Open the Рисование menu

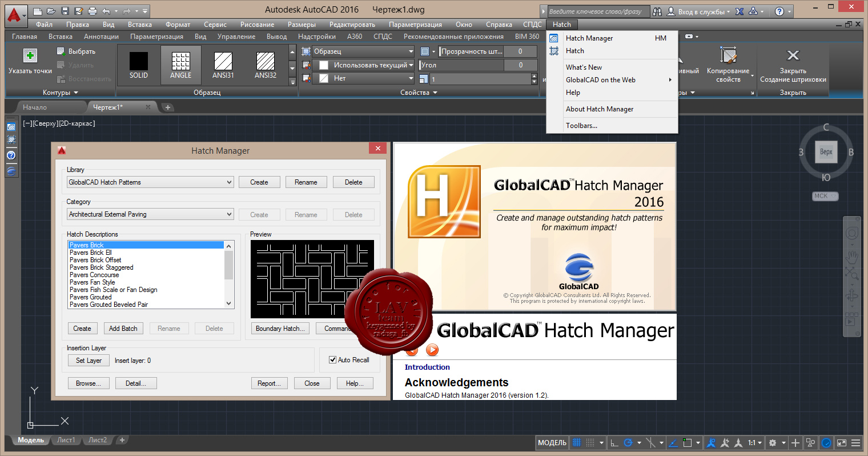pyautogui.click(x=257, y=25)
